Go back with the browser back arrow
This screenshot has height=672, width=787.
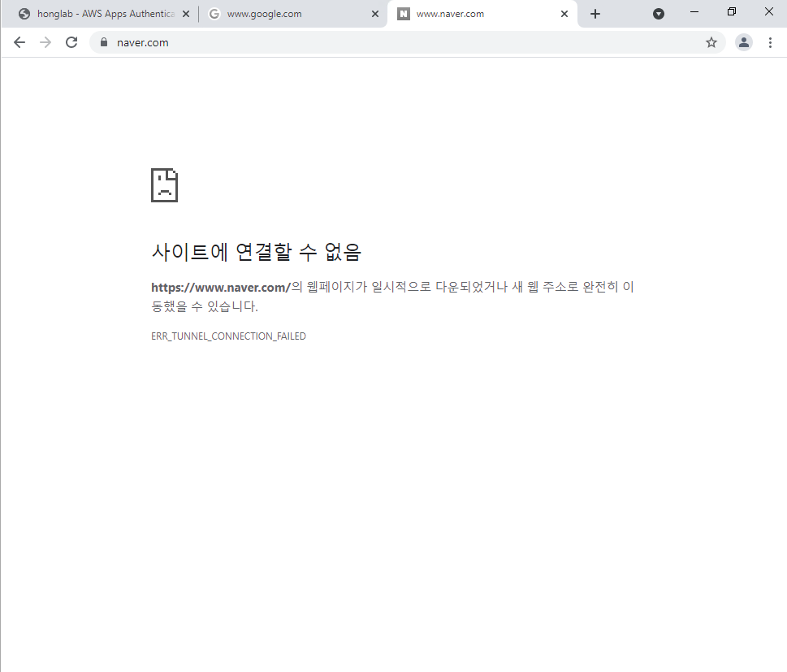(x=19, y=43)
